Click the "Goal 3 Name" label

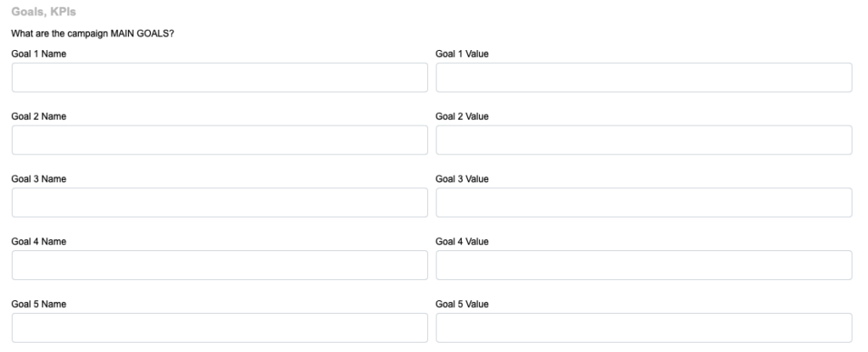tap(39, 179)
